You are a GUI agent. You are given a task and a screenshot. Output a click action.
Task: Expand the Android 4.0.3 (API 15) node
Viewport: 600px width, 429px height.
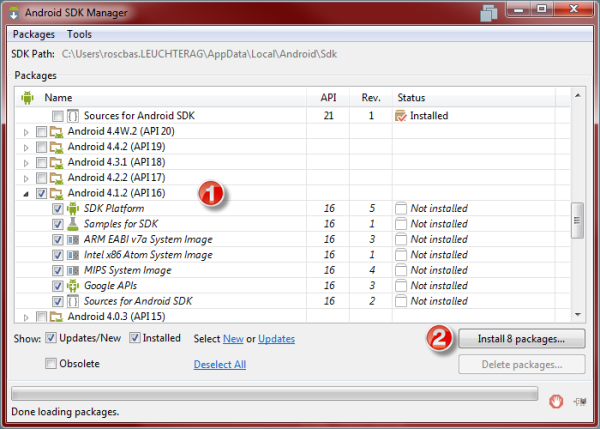click(26, 317)
